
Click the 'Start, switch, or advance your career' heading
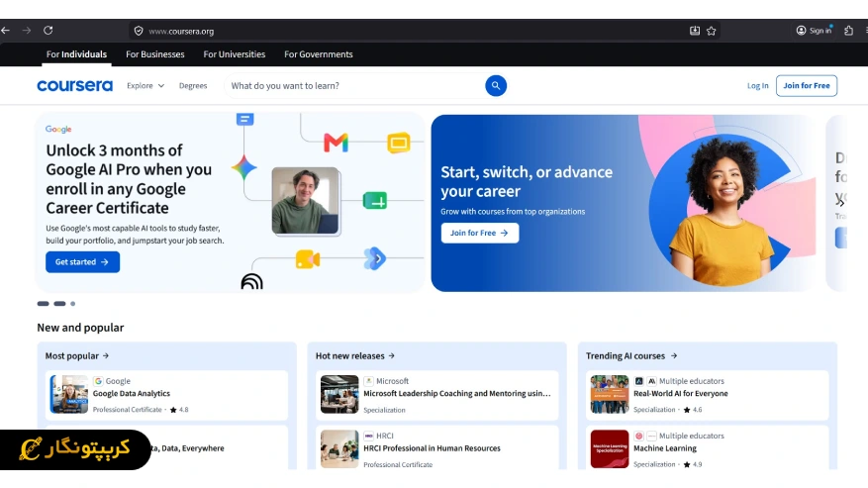click(x=527, y=182)
